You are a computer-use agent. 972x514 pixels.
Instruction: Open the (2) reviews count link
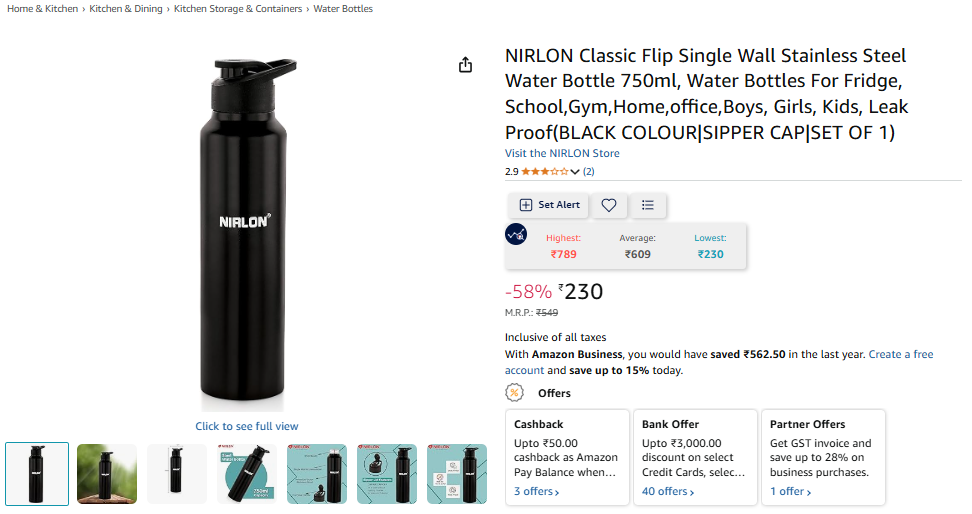(589, 172)
